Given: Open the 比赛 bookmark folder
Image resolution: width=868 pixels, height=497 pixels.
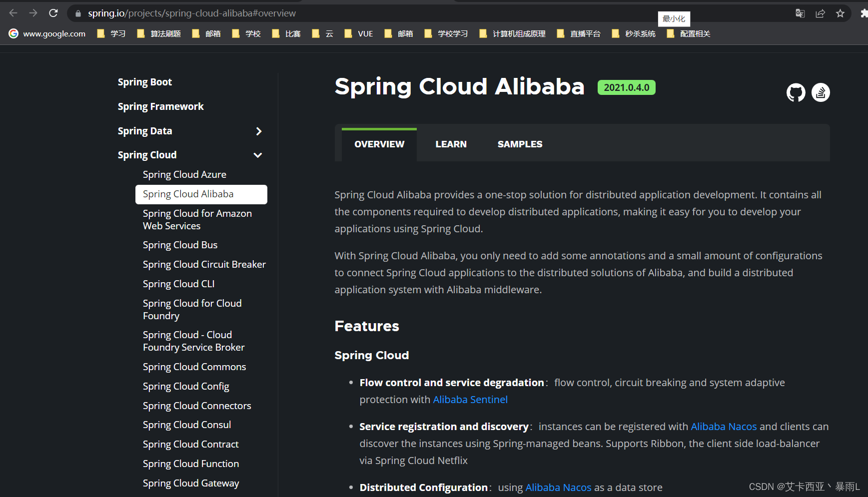Looking at the screenshot, I should [286, 33].
